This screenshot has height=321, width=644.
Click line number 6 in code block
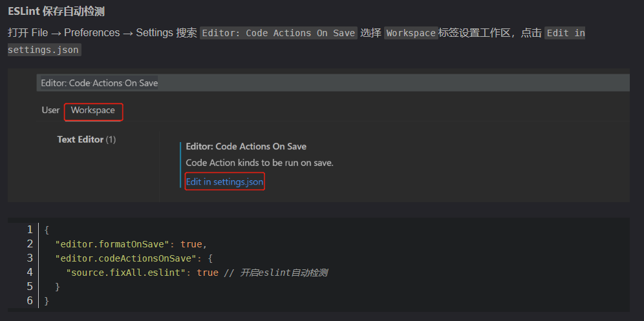(30, 301)
